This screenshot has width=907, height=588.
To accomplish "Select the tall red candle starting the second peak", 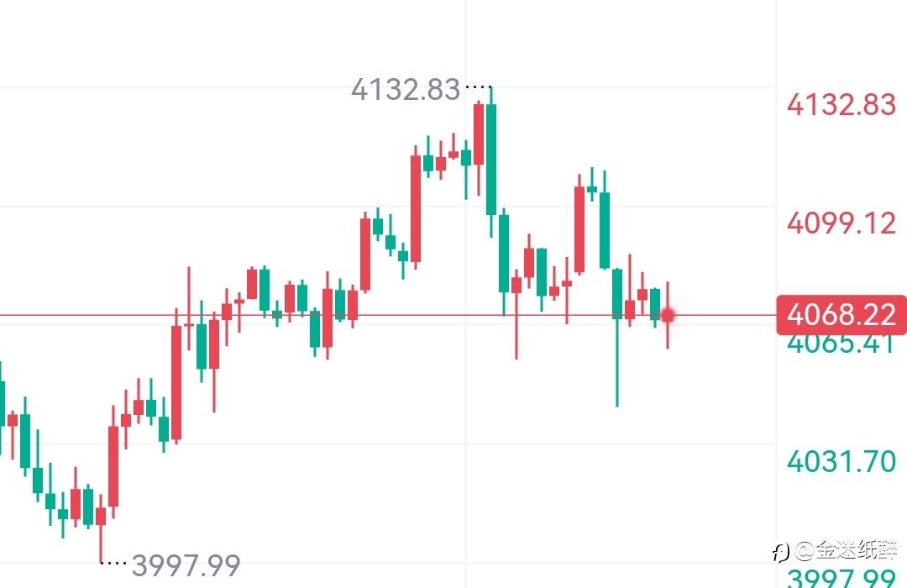I will [579, 228].
